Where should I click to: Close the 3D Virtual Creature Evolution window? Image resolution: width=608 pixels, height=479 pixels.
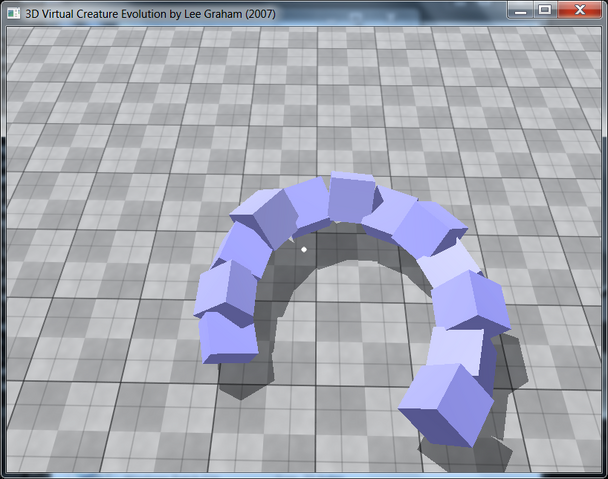click(x=580, y=10)
